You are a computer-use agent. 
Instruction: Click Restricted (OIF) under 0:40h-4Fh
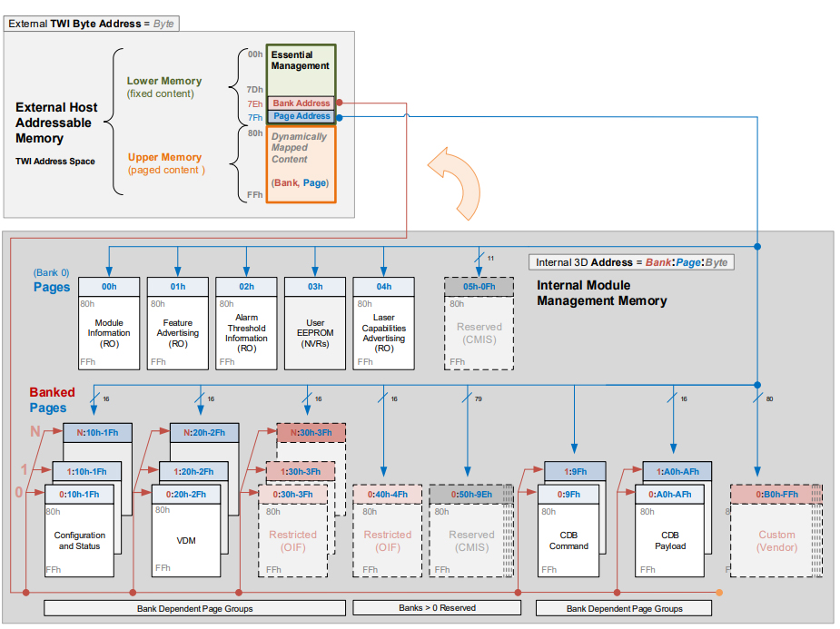(388, 541)
